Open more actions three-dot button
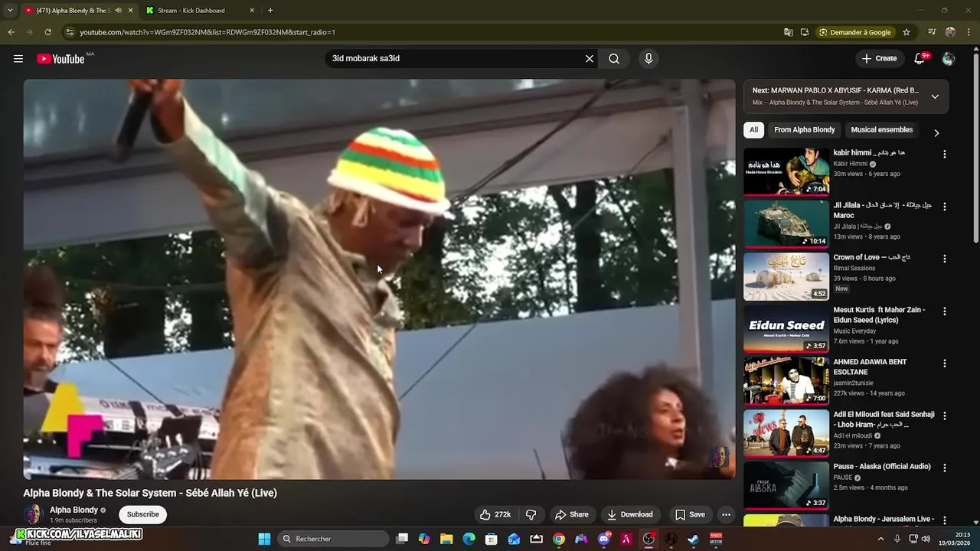The height and width of the screenshot is (551, 980). click(727, 514)
